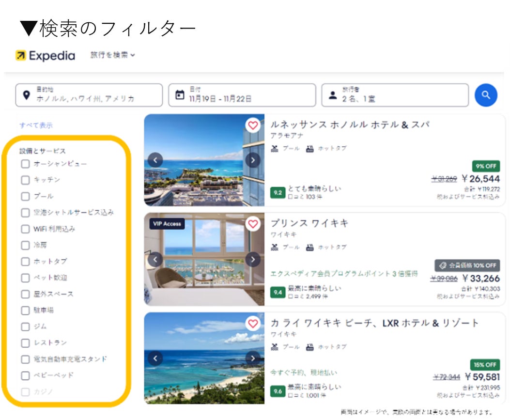Click the 15% OFF badge

tap(485, 365)
